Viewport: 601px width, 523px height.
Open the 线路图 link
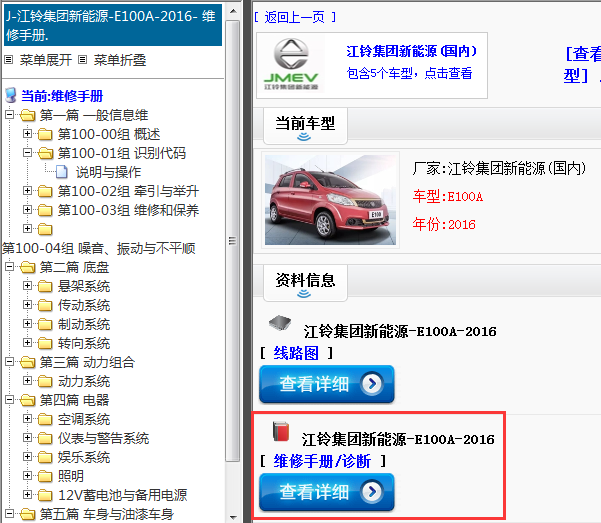296,353
